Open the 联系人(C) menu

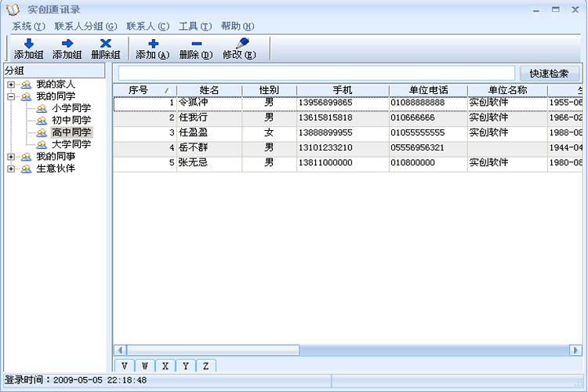[x=147, y=26]
